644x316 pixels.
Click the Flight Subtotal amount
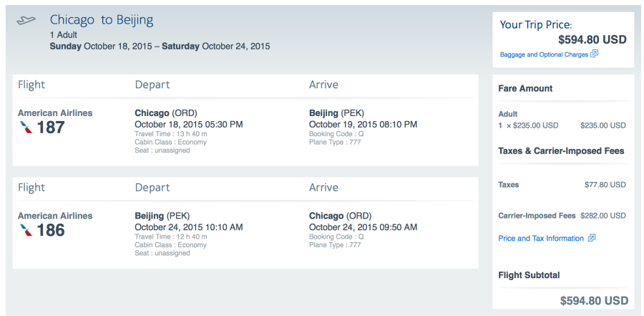(x=594, y=300)
